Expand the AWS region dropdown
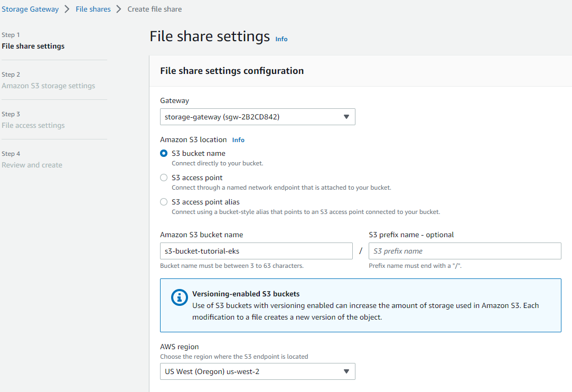 pos(257,371)
